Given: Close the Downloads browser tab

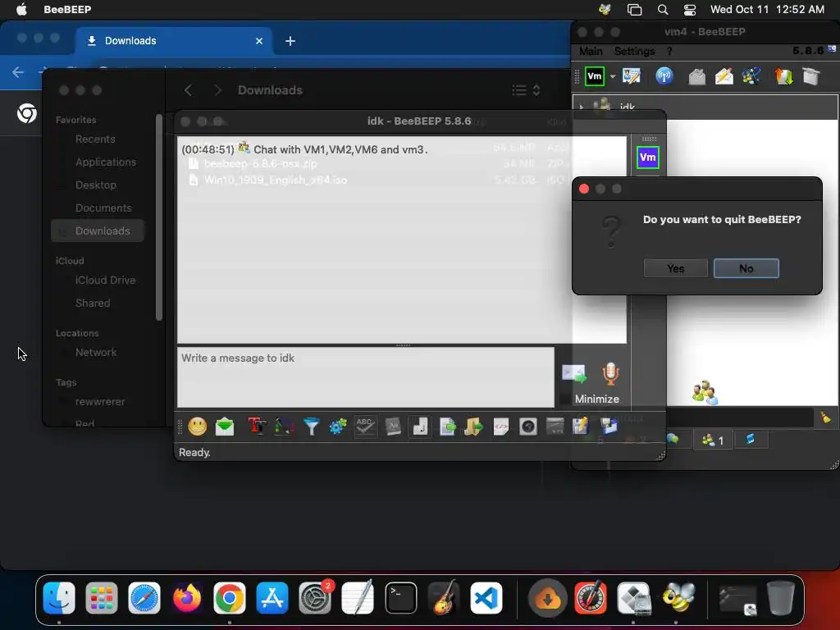Looking at the screenshot, I should (x=259, y=41).
